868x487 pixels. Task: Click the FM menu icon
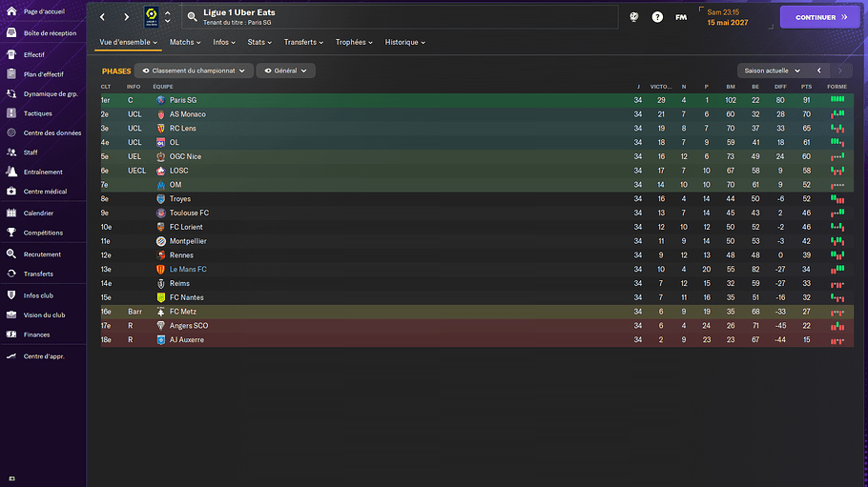pyautogui.click(x=681, y=17)
